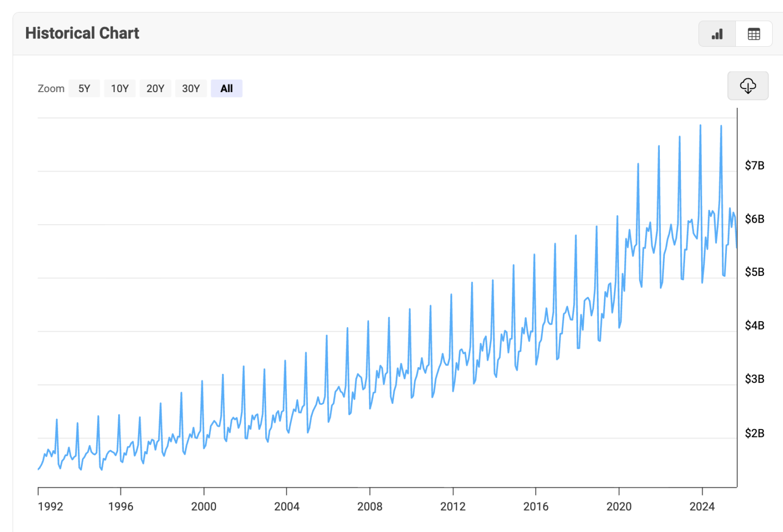Click the 2012 x-axis label
Viewport: 783px width, 532px height.
[452, 506]
